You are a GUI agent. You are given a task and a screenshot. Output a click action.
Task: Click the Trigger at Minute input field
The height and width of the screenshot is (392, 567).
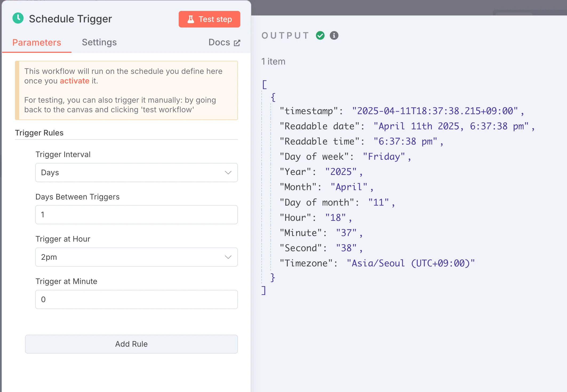(x=136, y=299)
